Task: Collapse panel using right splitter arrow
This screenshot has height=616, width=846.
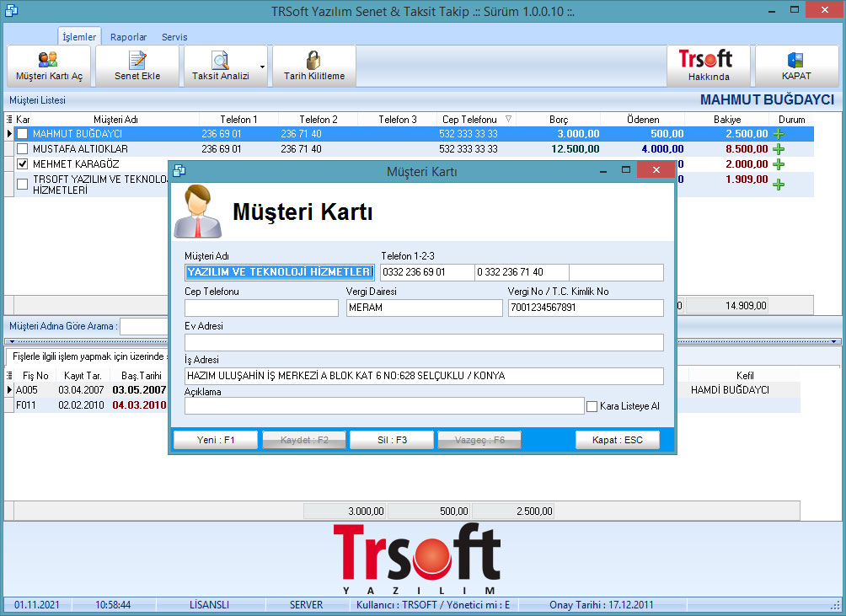Action: pos(833,341)
